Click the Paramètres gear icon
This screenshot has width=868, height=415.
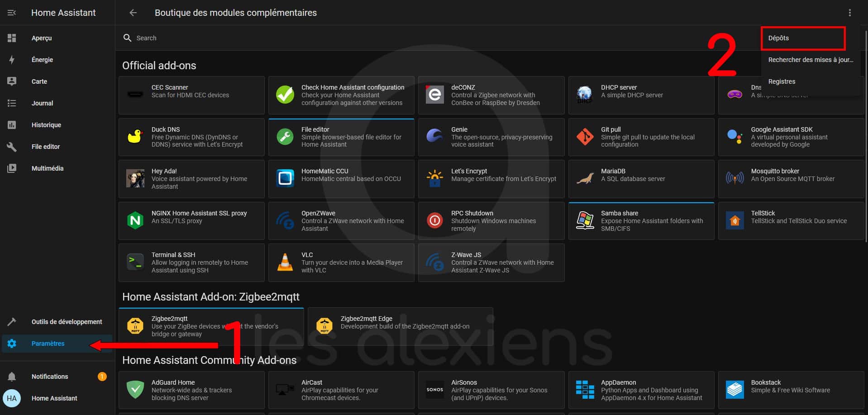click(12, 343)
